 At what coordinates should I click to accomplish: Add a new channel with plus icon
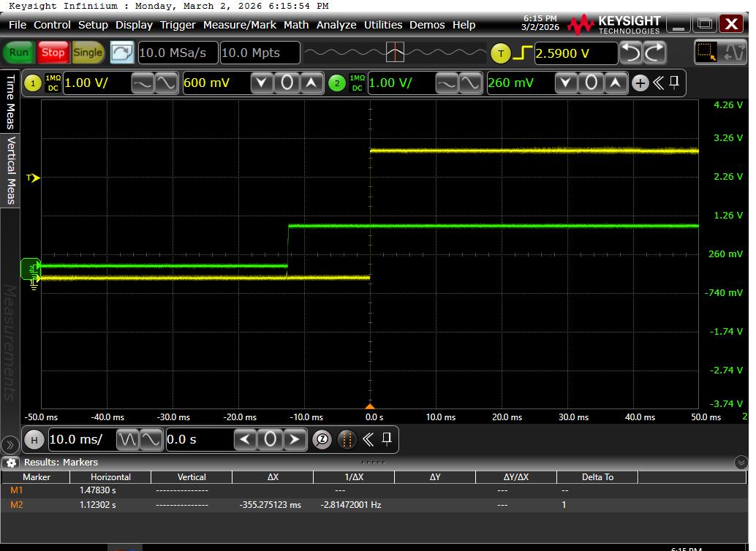(640, 83)
